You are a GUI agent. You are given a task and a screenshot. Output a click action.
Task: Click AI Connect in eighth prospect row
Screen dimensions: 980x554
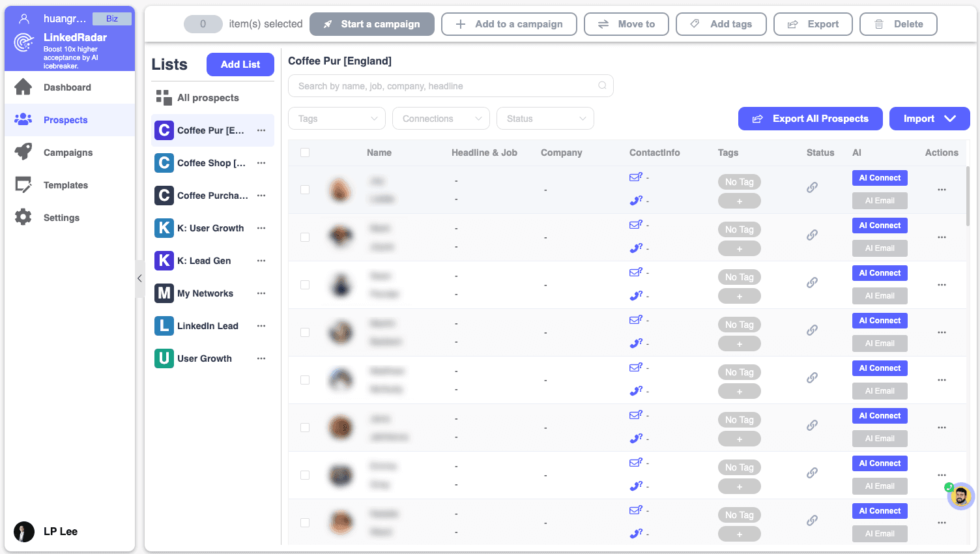pyautogui.click(x=880, y=511)
